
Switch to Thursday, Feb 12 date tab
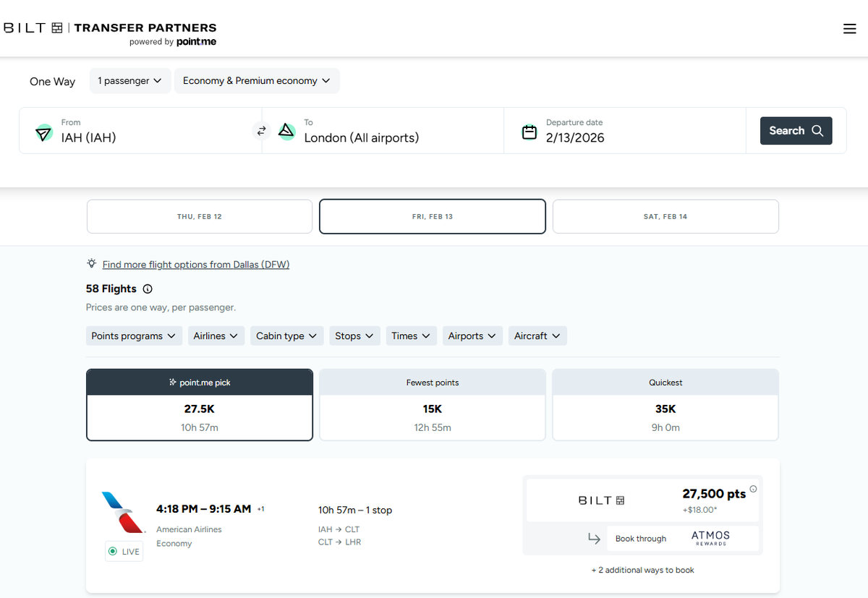[199, 216]
